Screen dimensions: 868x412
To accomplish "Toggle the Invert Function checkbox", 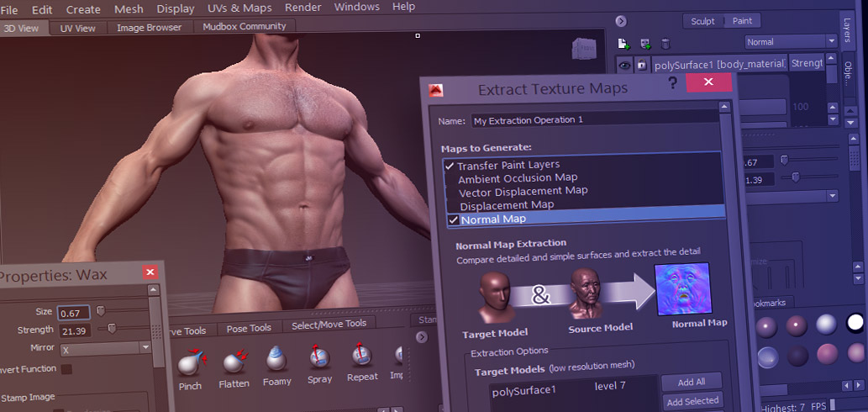I will tap(66, 369).
